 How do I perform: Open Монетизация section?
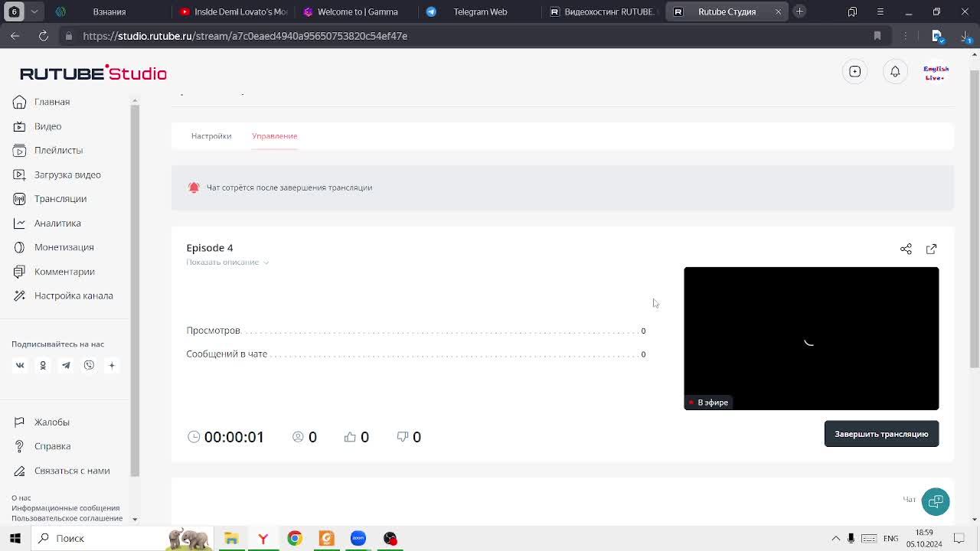pos(64,247)
